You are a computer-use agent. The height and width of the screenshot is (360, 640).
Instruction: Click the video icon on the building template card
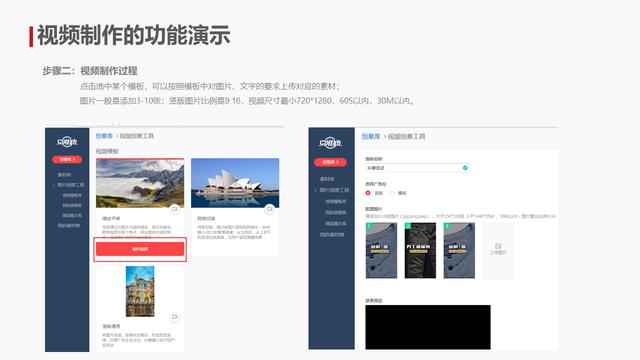[x=174, y=317]
